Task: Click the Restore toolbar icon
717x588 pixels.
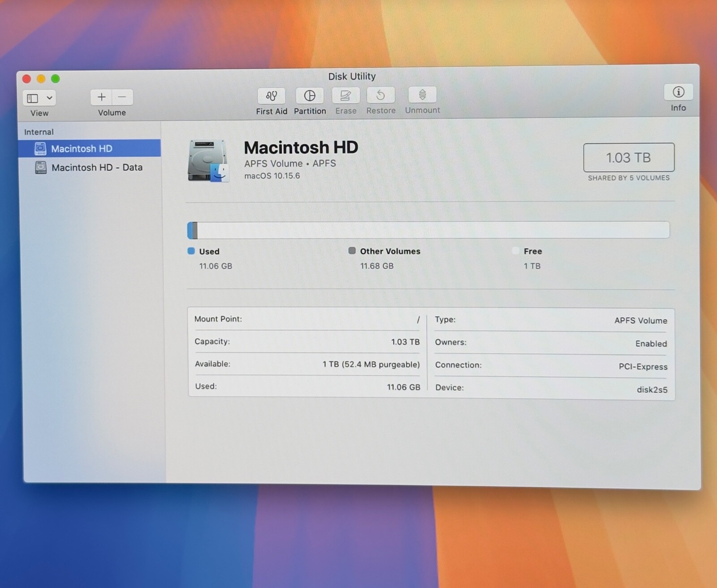Action: 380,95
